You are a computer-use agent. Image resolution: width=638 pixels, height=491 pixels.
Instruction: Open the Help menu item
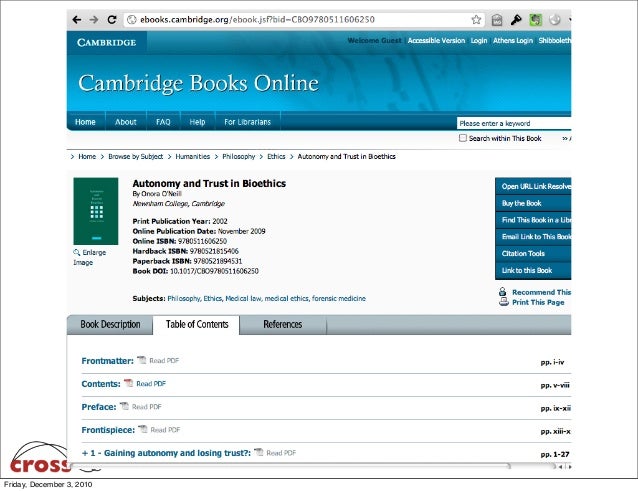point(197,122)
